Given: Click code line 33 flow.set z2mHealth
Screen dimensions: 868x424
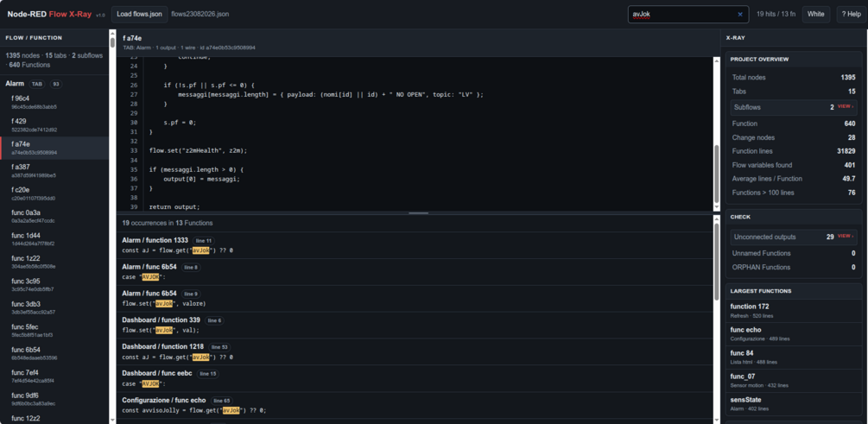Looking at the screenshot, I should point(198,150).
